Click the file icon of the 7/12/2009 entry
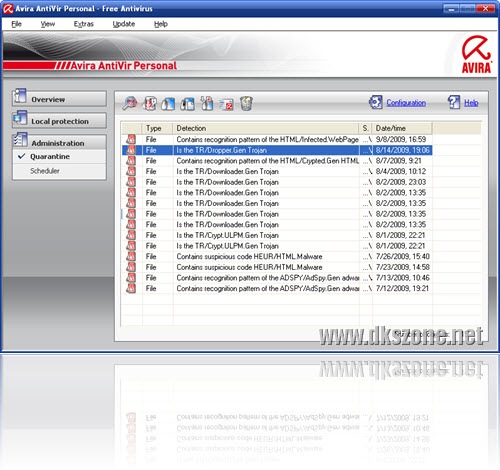Viewport: 500px width, 470px height. pos(131,288)
